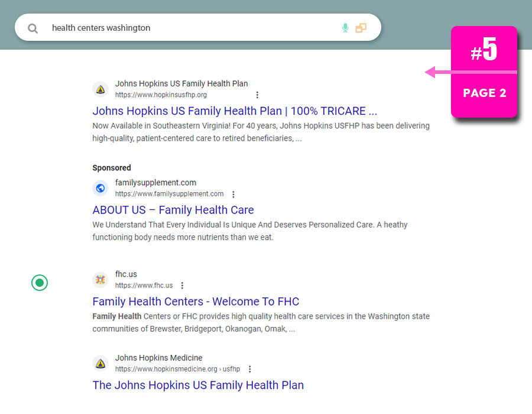
Task: Open options menu next to hopkinsmedicine.org URL
Action: pyautogui.click(x=249, y=369)
